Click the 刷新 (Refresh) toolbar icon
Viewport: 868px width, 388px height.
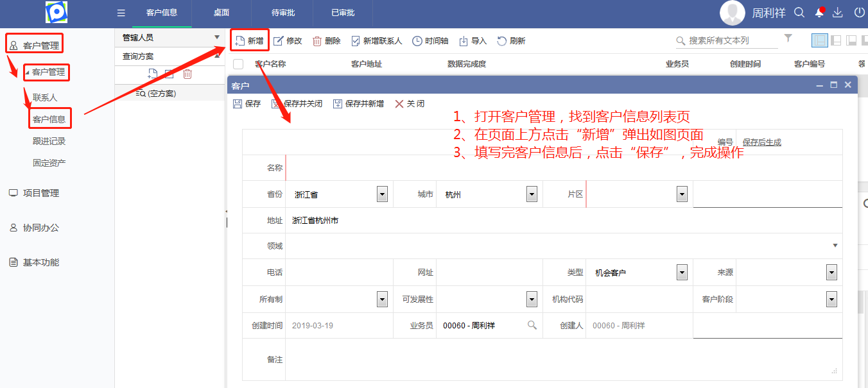512,40
